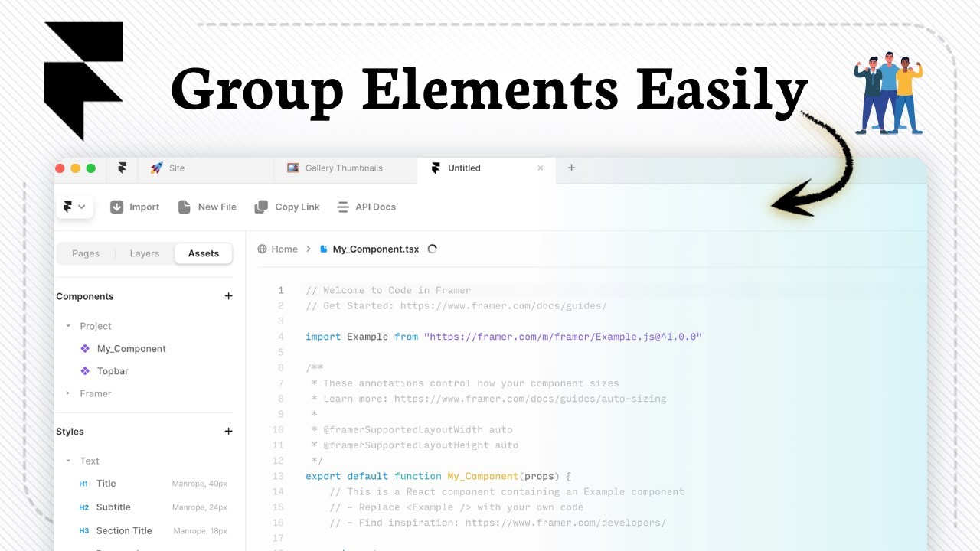Click the 'Welcome to Code in Framer' comment
Viewport: 980px width, 551px height.
(388, 290)
